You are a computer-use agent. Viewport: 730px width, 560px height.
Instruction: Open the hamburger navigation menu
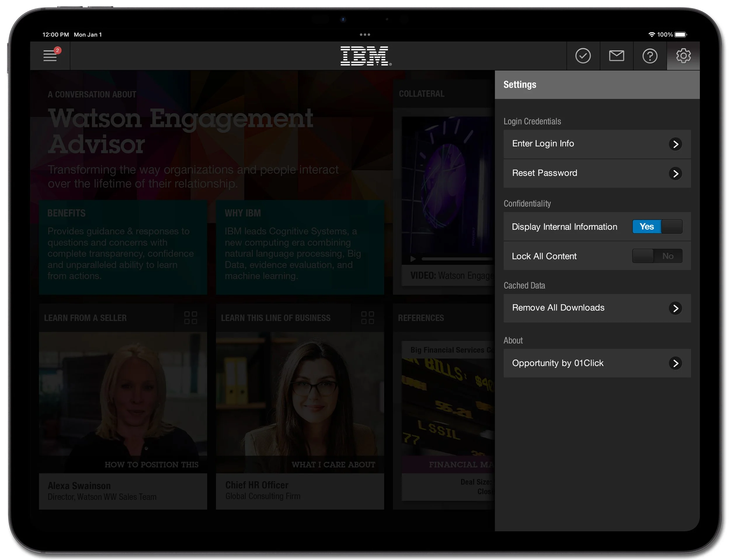tap(50, 56)
